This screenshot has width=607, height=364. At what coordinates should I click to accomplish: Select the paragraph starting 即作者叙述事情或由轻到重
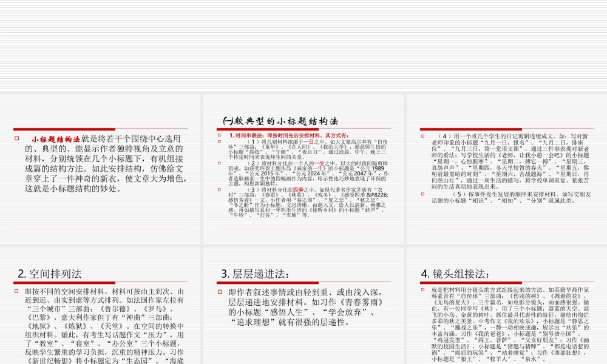(305, 307)
